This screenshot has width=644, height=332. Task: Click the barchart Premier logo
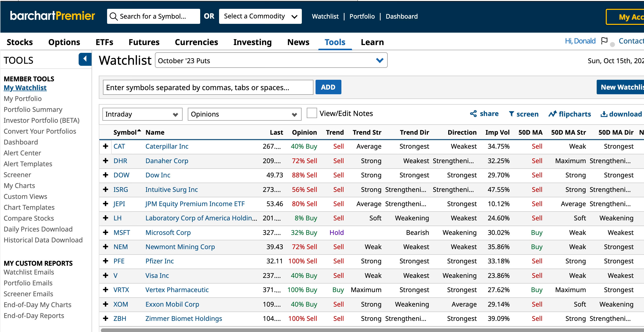point(53,16)
